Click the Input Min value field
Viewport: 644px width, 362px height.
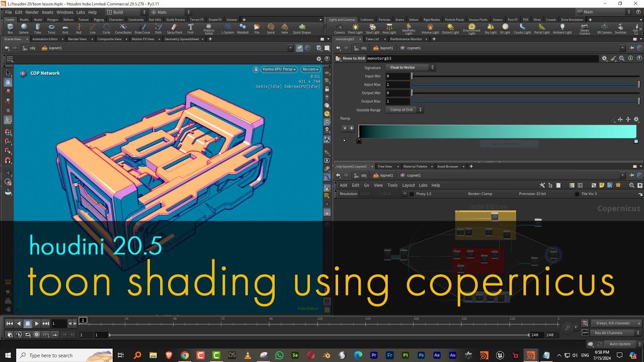coord(397,76)
